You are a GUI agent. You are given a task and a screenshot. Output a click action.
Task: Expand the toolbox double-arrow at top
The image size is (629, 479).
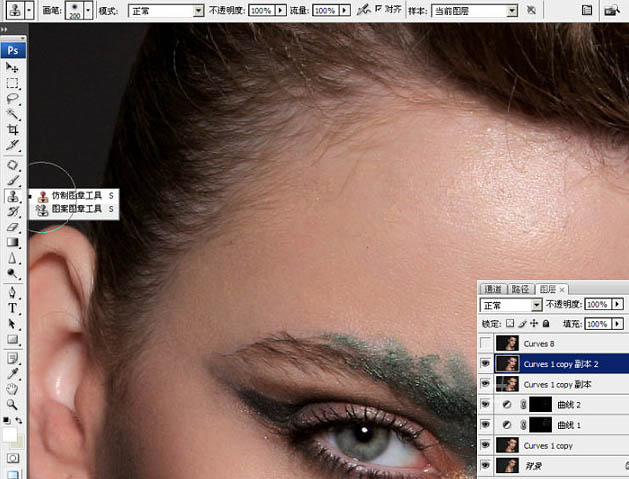coord(4,29)
